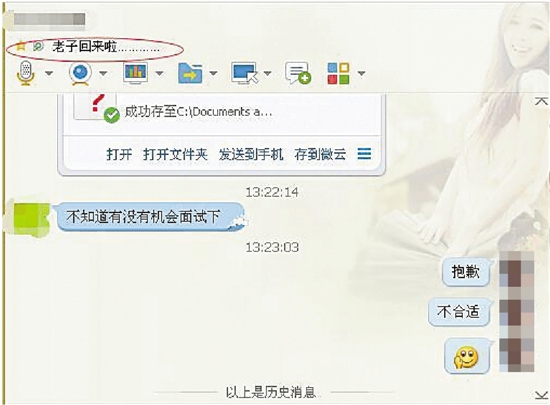
Task: Expand the video call dropdown arrow
Action: tap(103, 73)
